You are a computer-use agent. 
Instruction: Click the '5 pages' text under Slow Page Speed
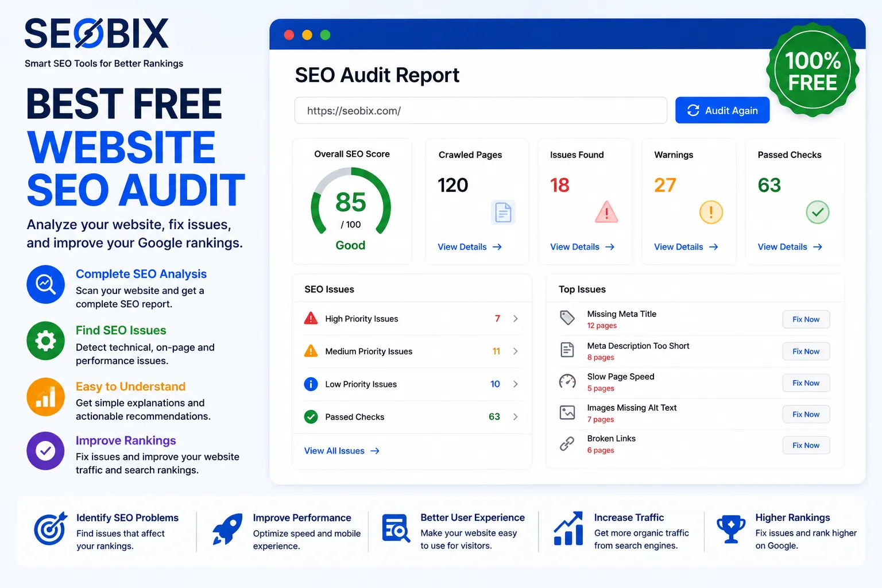tap(601, 388)
